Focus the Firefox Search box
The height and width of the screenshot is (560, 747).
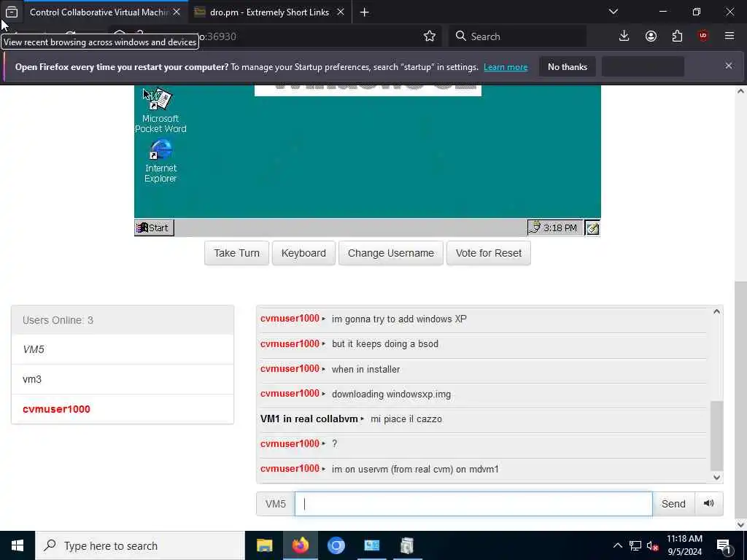[x=517, y=36]
